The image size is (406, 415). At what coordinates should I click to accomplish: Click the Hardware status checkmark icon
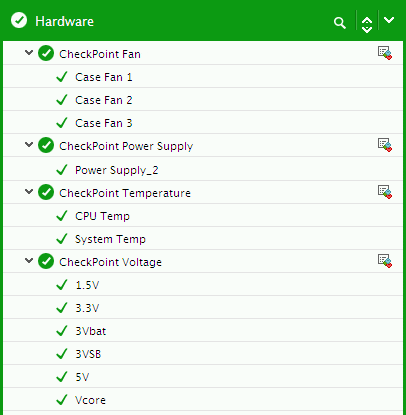(x=19, y=20)
